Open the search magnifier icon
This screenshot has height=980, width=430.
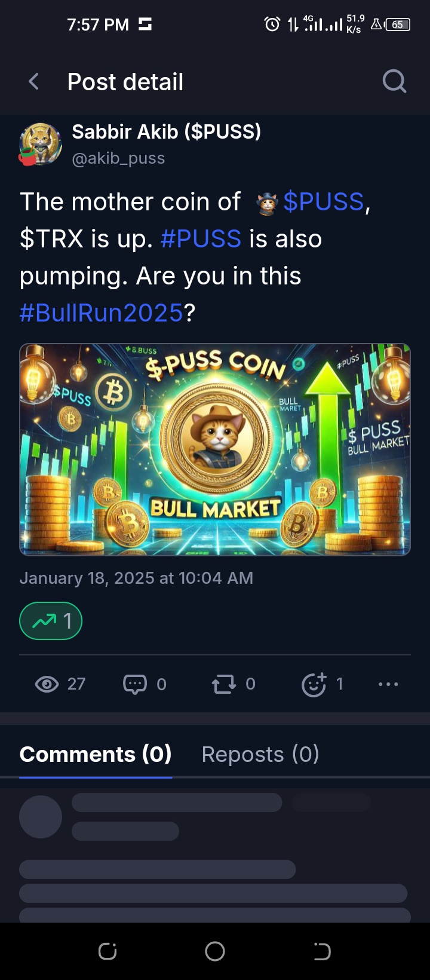pyautogui.click(x=394, y=81)
